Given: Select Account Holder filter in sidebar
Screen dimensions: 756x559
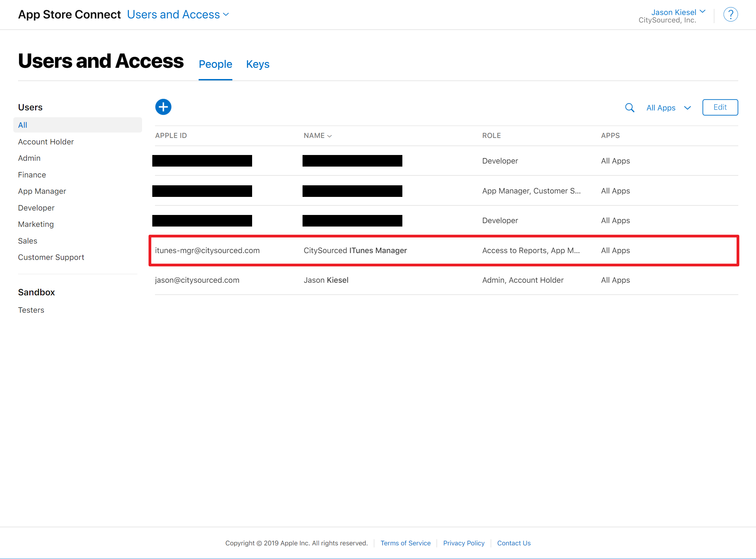Looking at the screenshot, I should pyautogui.click(x=46, y=142).
